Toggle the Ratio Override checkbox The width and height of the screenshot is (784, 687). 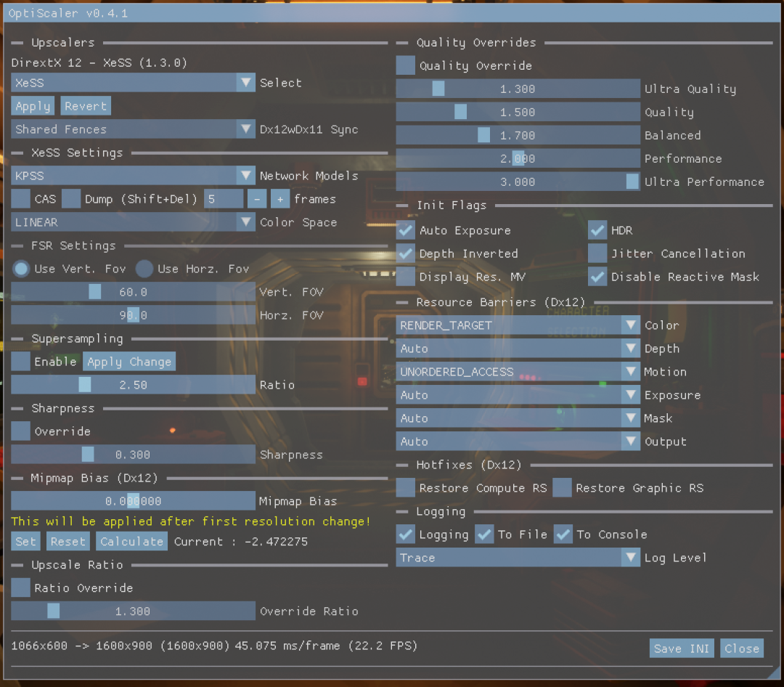click(20, 588)
